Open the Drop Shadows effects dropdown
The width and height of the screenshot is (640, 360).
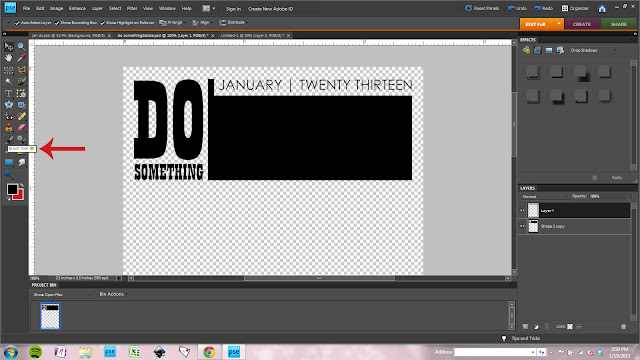coord(593,50)
